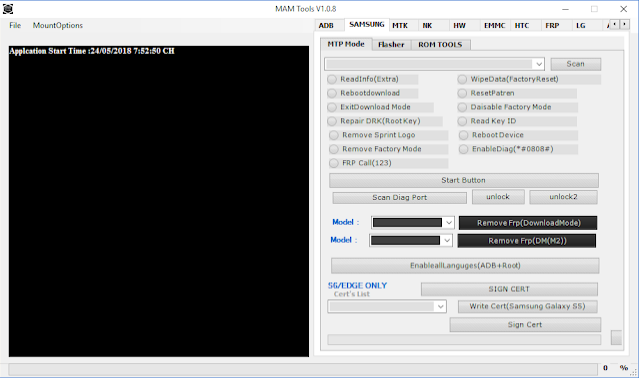Image resolution: width=644 pixels, height=383 pixels.
Task: Click the small square button beside cert progress
Action: click(616, 337)
